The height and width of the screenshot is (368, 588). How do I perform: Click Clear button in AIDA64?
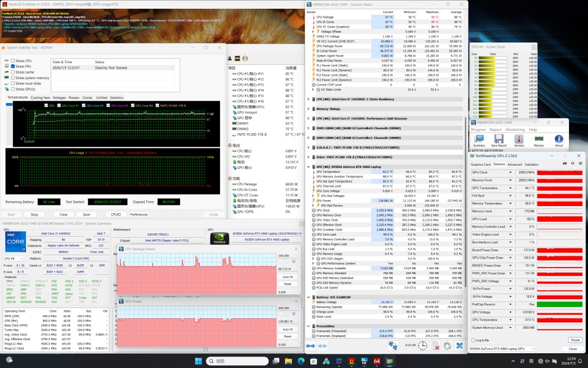[x=63, y=214]
